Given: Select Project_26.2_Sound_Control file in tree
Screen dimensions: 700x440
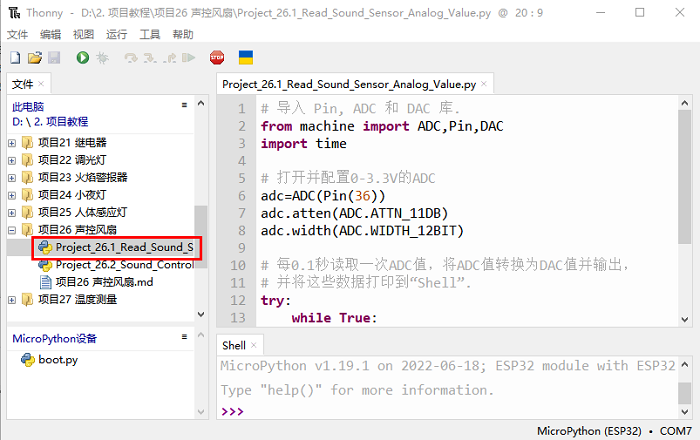Looking at the screenshot, I should 123,265.
